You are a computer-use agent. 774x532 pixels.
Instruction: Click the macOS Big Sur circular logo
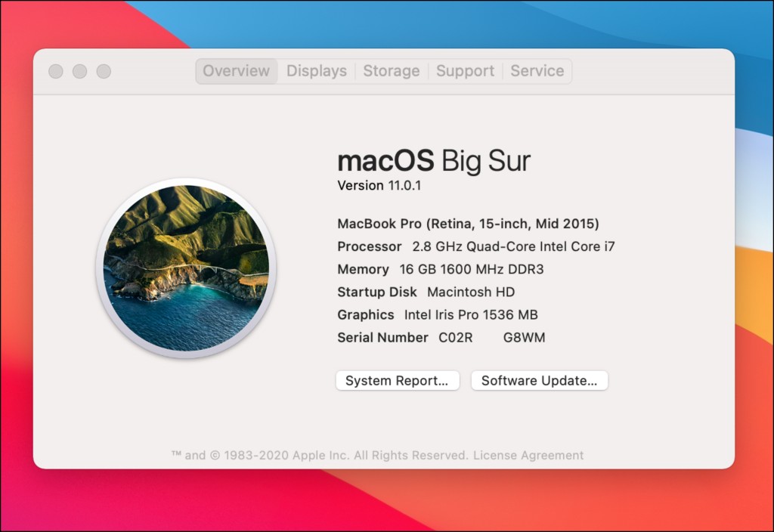pos(186,268)
